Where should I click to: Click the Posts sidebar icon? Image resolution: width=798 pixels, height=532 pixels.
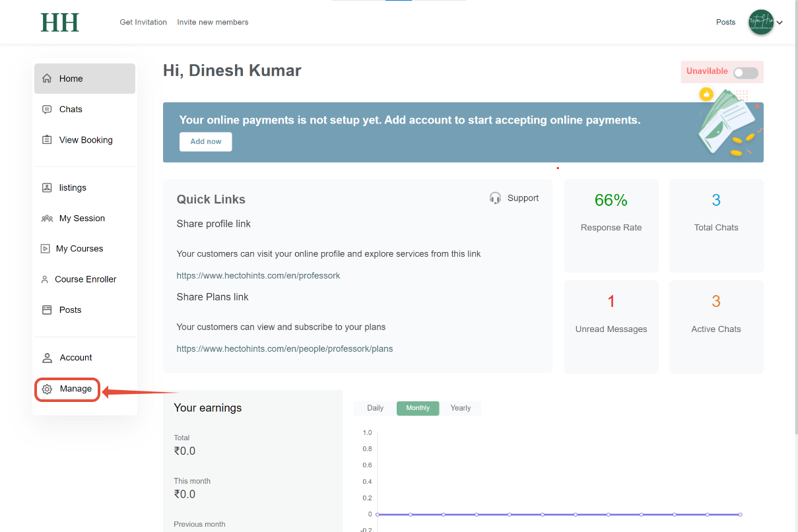[47, 310]
